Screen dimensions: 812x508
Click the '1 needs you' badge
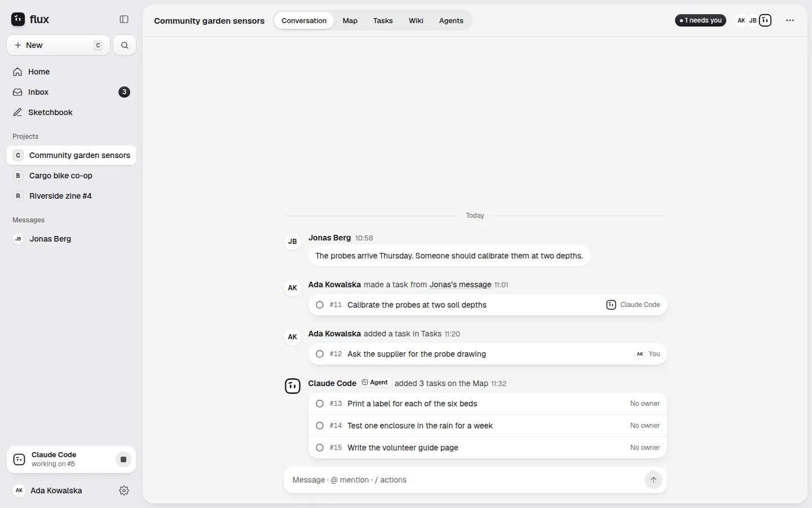coord(701,20)
